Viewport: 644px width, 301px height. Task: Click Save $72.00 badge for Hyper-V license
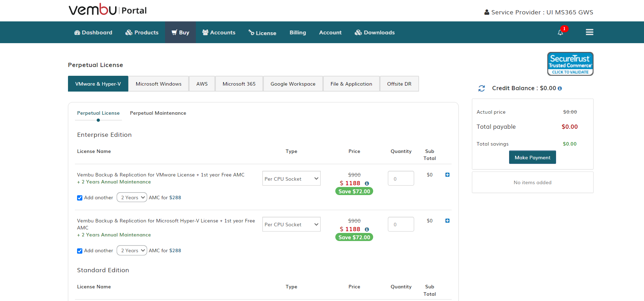[x=354, y=237]
